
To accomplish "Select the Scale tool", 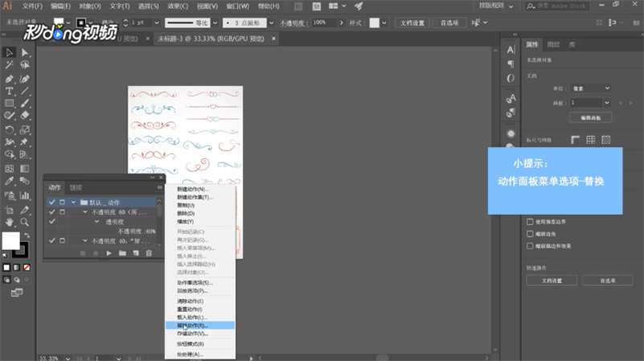I will click(x=25, y=129).
